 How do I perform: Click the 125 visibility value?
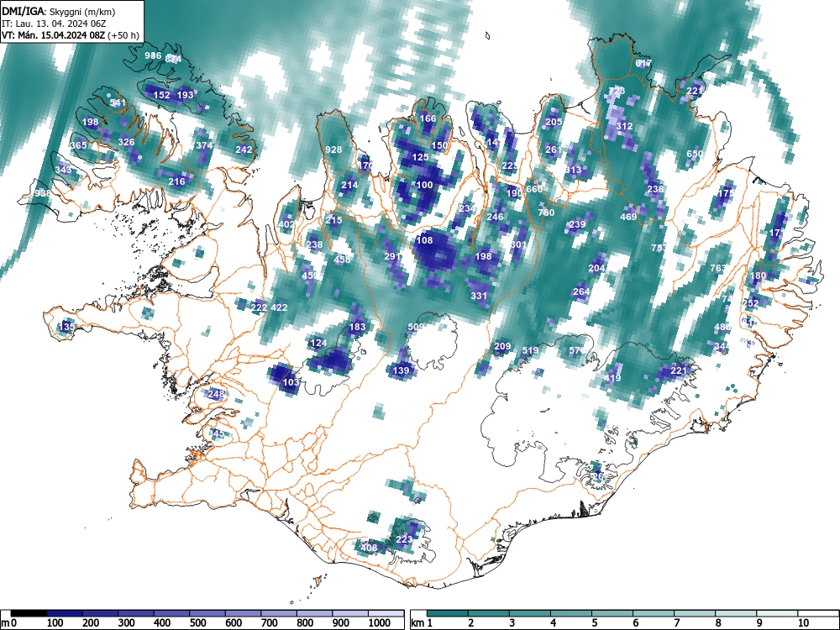point(421,158)
